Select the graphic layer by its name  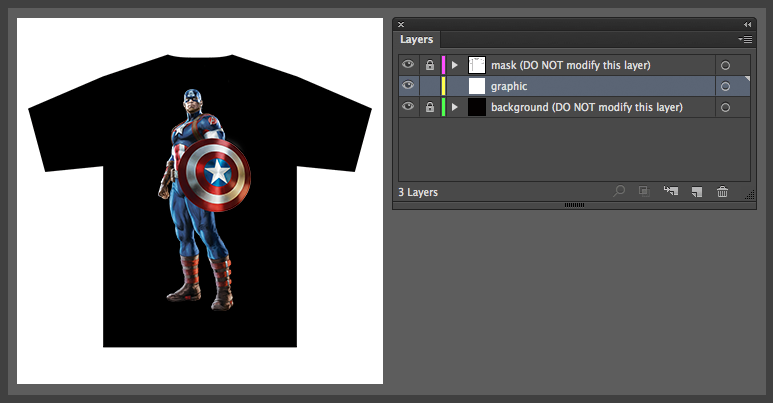(x=510, y=86)
